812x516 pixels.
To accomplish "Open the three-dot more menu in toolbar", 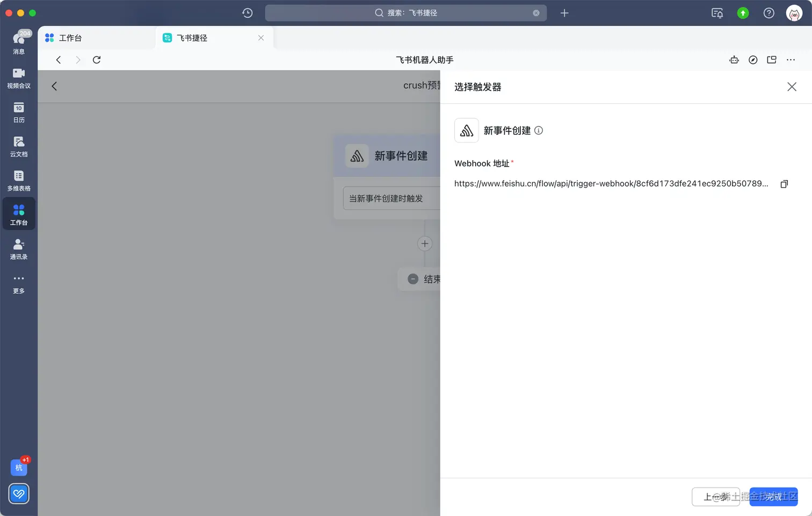I will pyautogui.click(x=791, y=60).
